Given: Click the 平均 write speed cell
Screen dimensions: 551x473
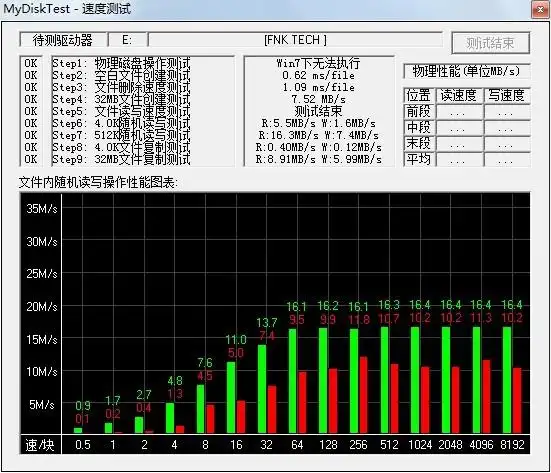Looking at the screenshot, I should click(x=507, y=160).
